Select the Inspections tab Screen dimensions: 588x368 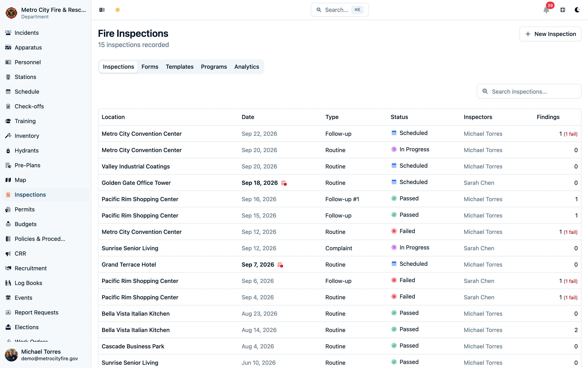(x=118, y=67)
